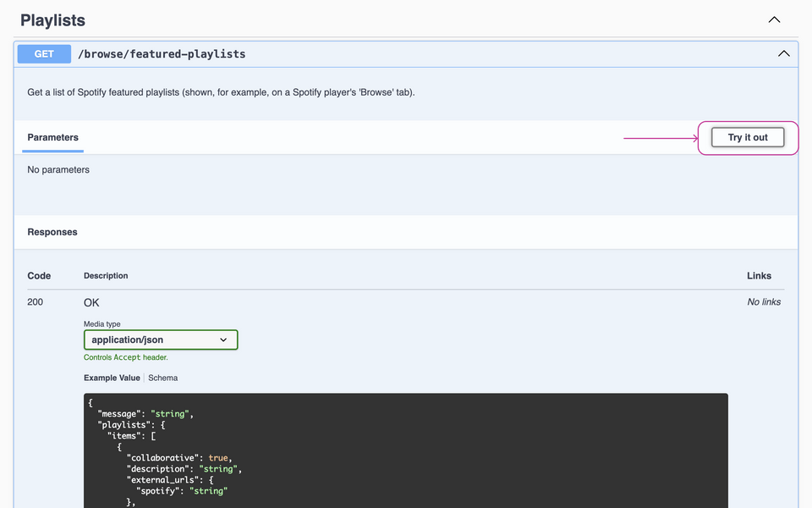Click the /browse/featured-playlists path

pyautogui.click(x=162, y=54)
